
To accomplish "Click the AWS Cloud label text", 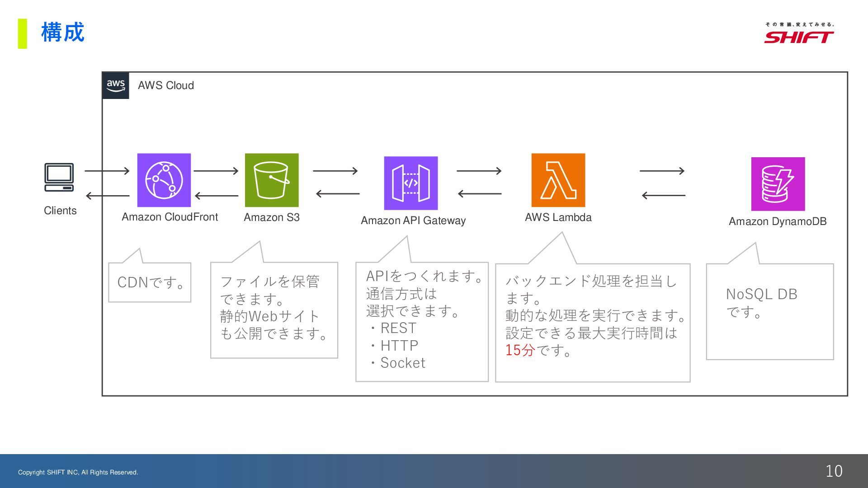I will point(165,85).
